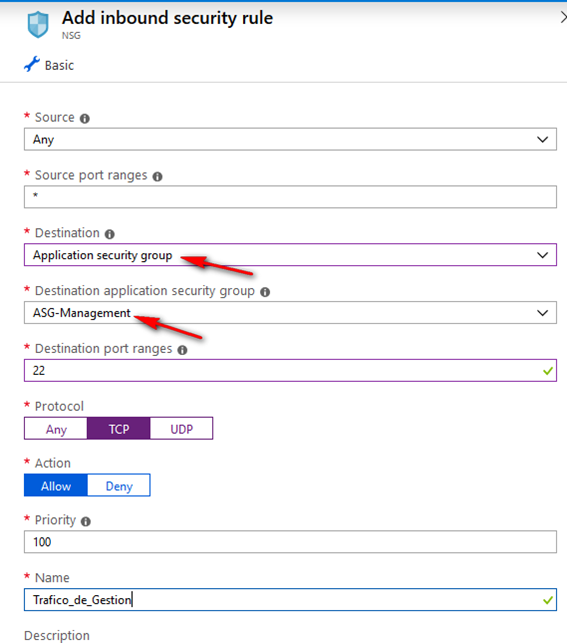The width and height of the screenshot is (567, 643).
Task: Click the info icon beside Destination label
Action: point(109,234)
